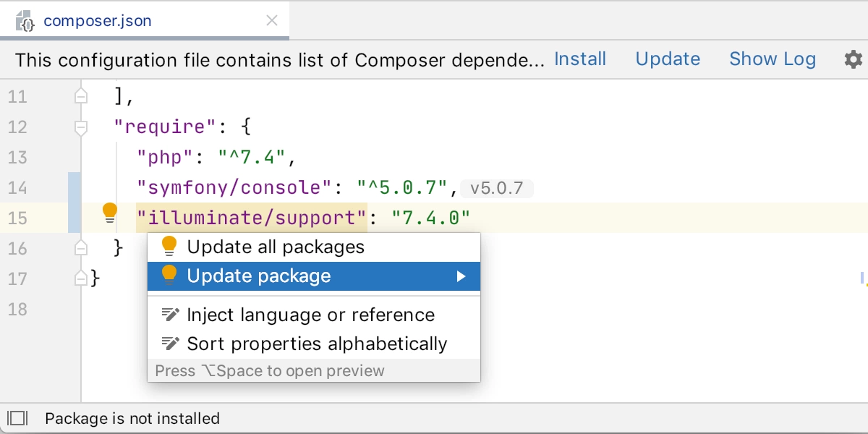
Task: Click the "Package is not installed" status message
Action: 132,419
